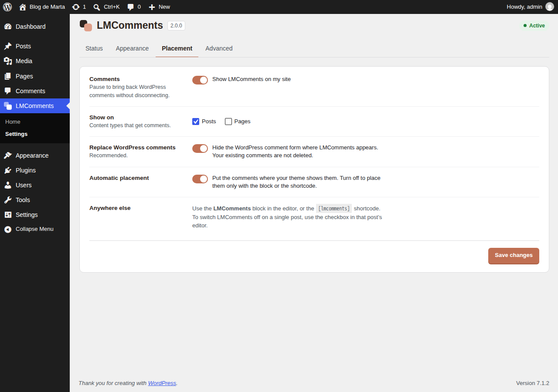Screen dimensions: 558x392
Task: Click the sidebar Settings sliders icon
Action: pyautogui.click(x=8, y=215)
